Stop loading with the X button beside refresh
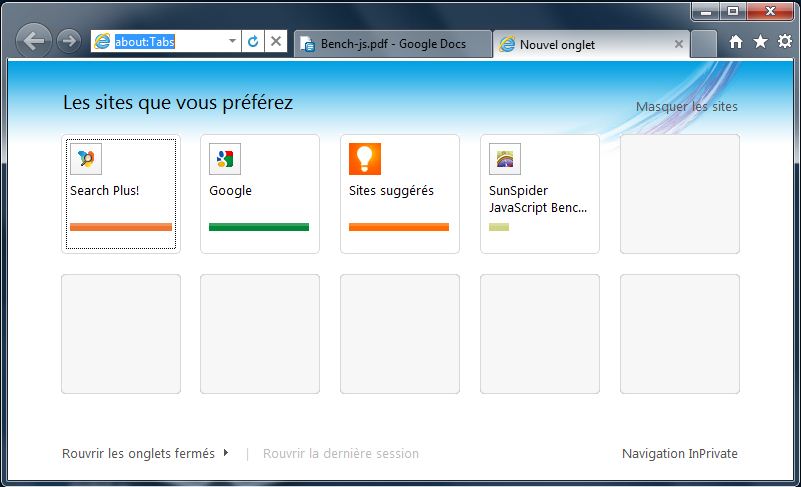The image size is (801, 487). click(x=276, y=41)
